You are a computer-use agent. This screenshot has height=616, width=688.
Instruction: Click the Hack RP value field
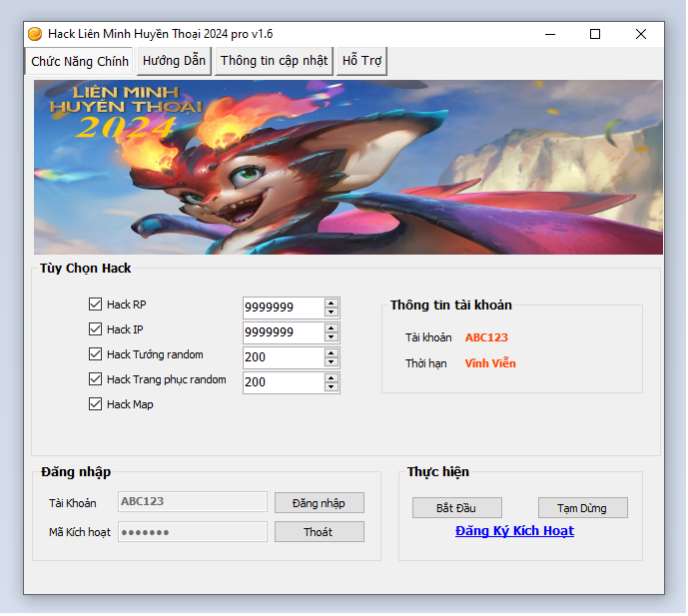pos(284,308)
